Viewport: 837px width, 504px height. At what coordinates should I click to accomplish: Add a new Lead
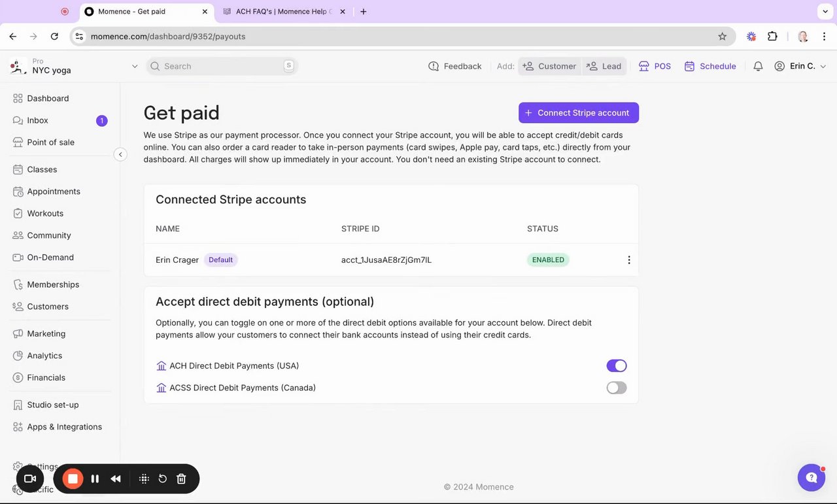[604, 66]
